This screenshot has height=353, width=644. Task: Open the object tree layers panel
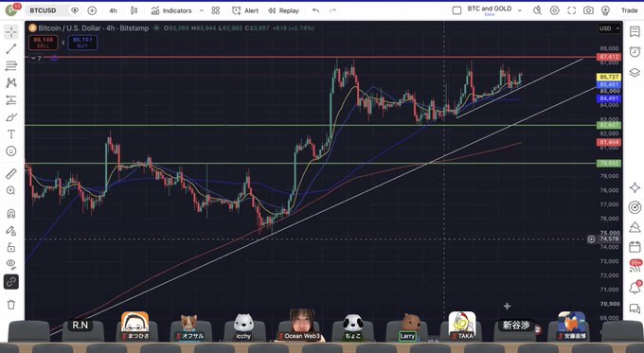(635, 73)
